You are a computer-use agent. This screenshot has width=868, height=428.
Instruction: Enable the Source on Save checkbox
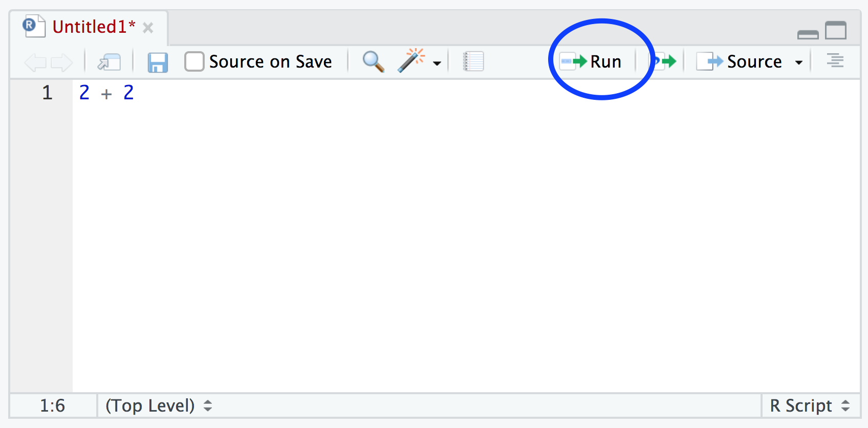click(194, 61)
